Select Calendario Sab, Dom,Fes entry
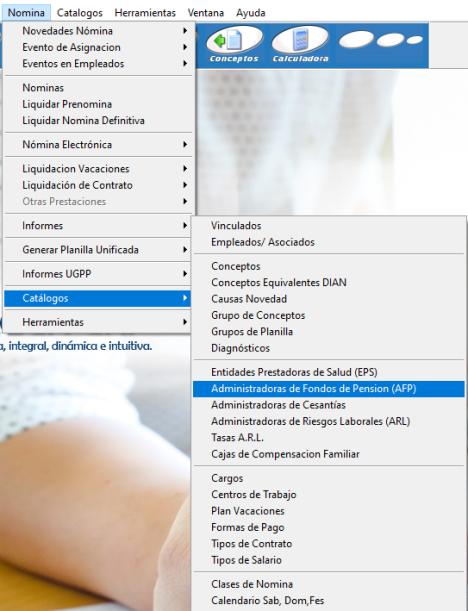The height and width of the screenshot is (611, 468). (328, 600)
